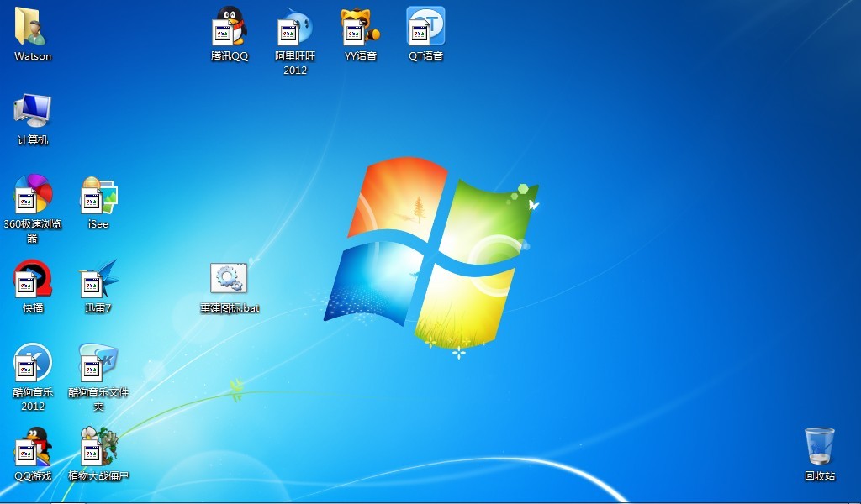The image size is (861, 504).
Task: Click the 快播 player shortcut icon
Action: coord(33,279)
